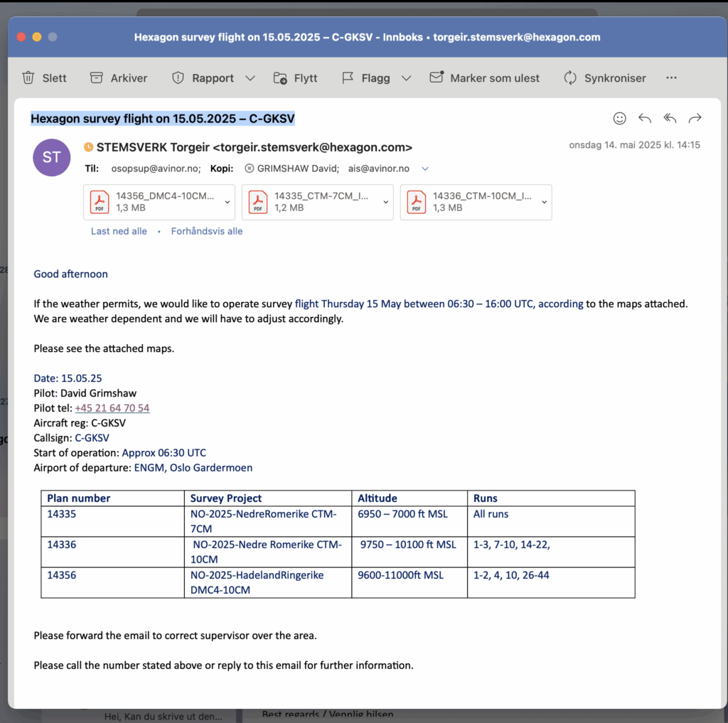Click the altitude 9750 – 10100 ft MSL

408,545
